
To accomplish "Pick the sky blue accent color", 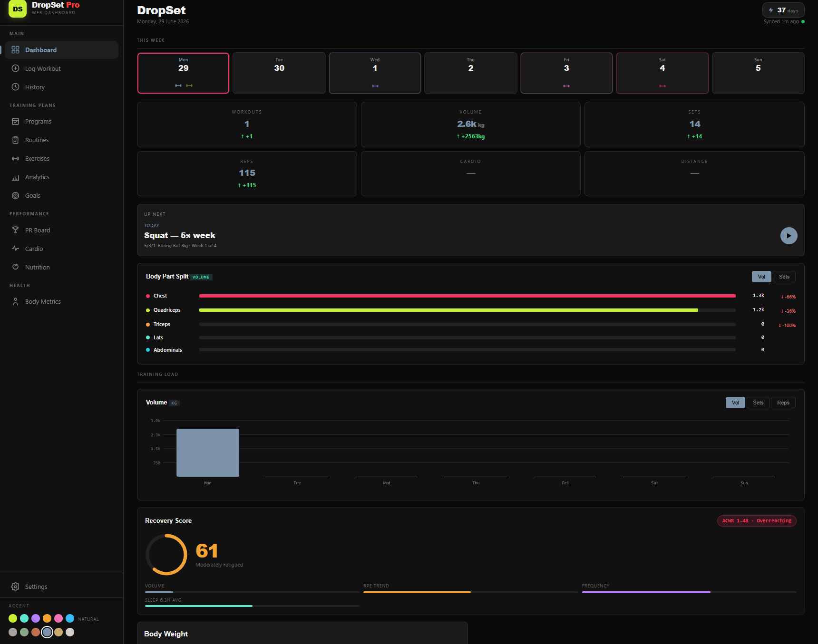I will click(70, 618).
